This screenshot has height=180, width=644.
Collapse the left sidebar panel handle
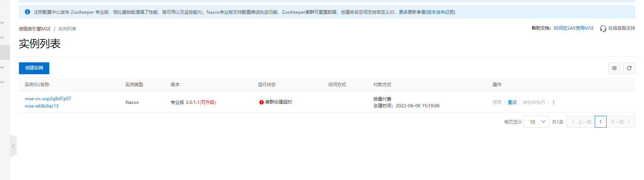[13, 146]
